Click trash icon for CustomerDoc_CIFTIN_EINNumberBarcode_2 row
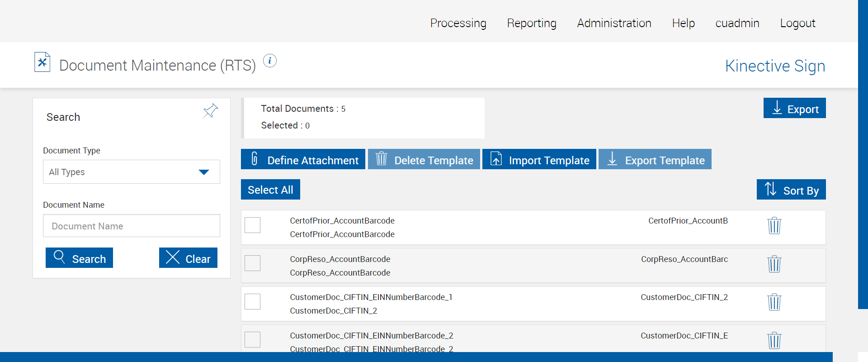 (774, 340)
